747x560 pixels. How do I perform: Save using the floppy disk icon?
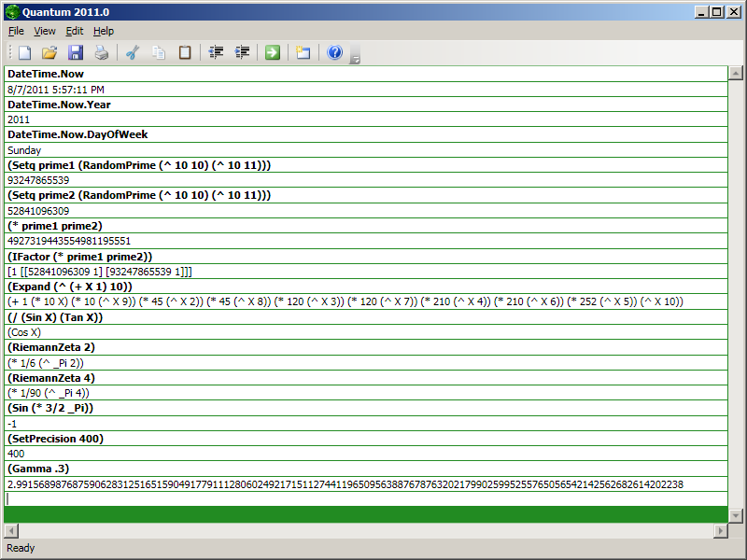76,52
